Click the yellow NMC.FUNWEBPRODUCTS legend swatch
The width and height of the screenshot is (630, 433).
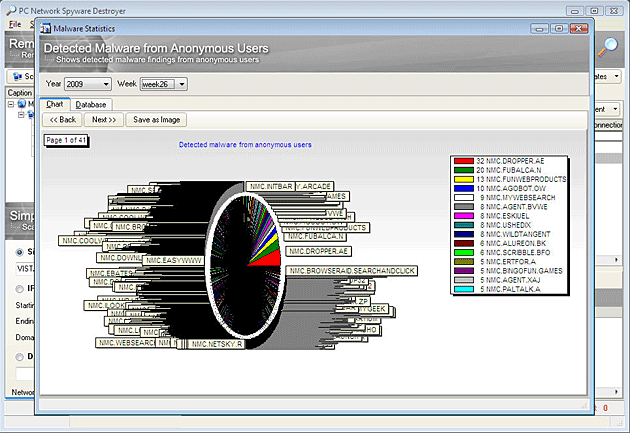(463, 179)
